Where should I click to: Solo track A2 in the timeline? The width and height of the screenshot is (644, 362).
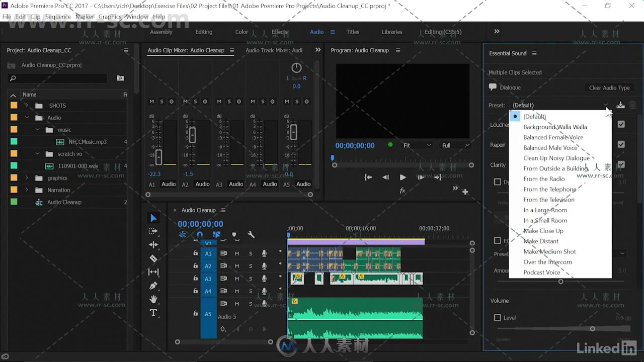tap(251, 266)
